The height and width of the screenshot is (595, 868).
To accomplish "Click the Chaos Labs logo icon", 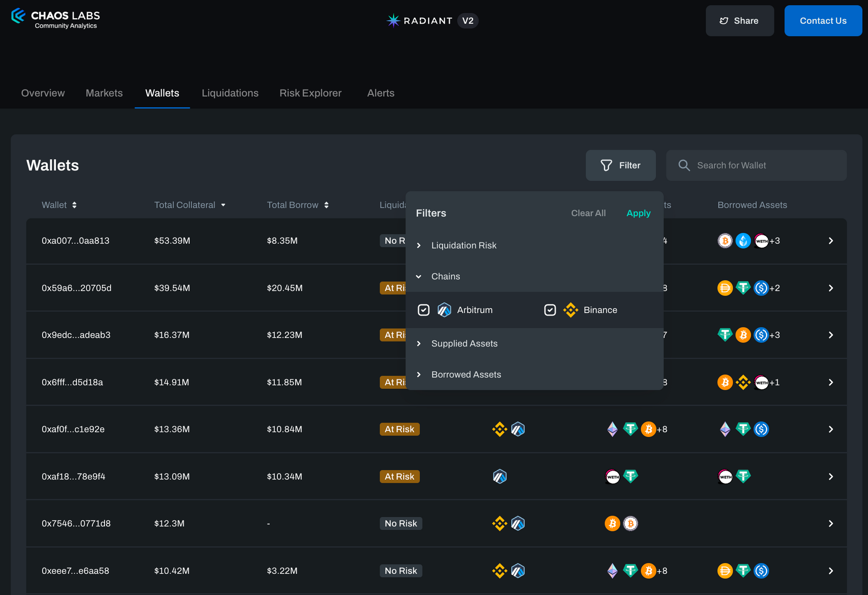I will click(18, 16).
